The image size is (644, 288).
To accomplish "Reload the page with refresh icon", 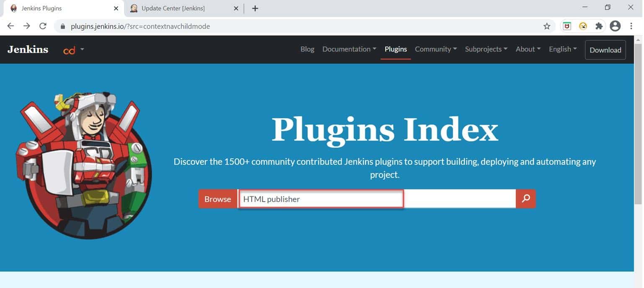I will (43, 26).
